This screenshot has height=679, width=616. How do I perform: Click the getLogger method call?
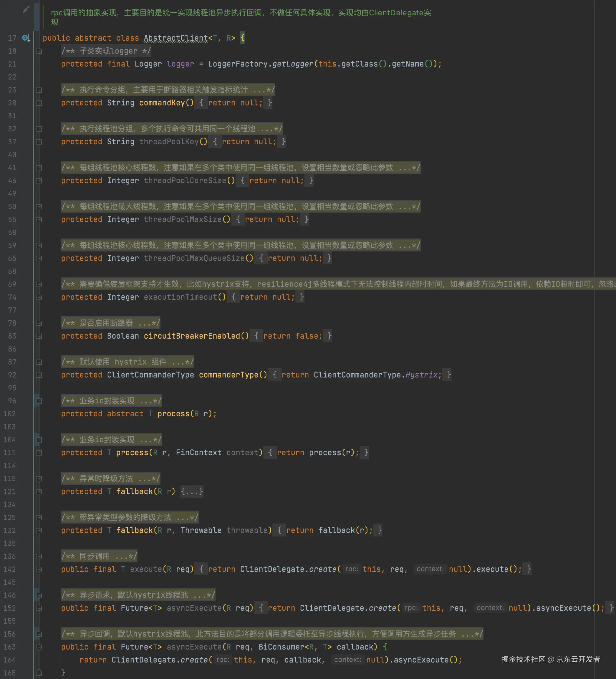(292, 64)
